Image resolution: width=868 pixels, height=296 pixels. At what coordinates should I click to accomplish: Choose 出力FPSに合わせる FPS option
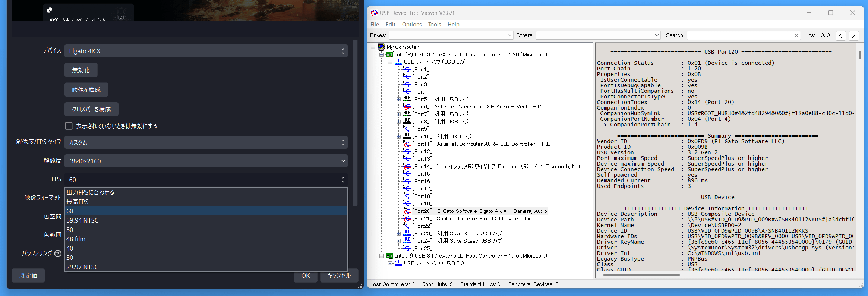(x=206, y=192)
